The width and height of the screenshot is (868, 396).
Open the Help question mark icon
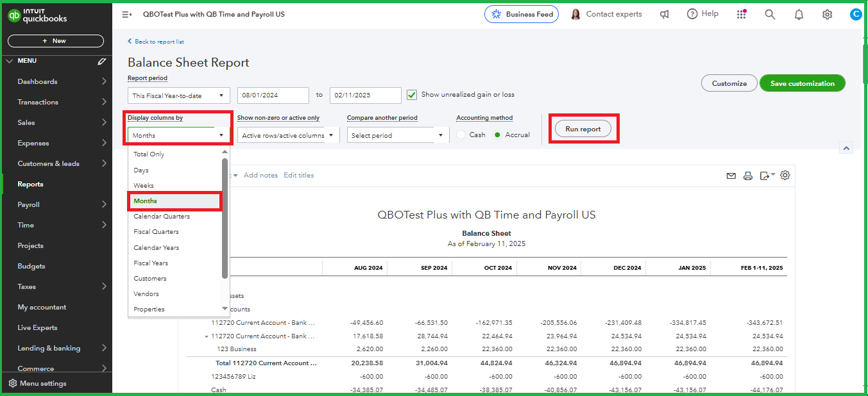tap(692, 14)
